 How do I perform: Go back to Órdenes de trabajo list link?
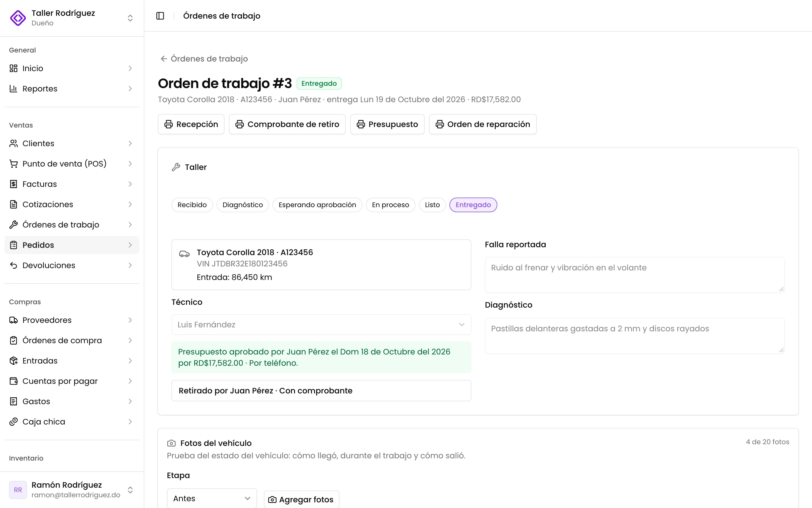pos(204,59)
